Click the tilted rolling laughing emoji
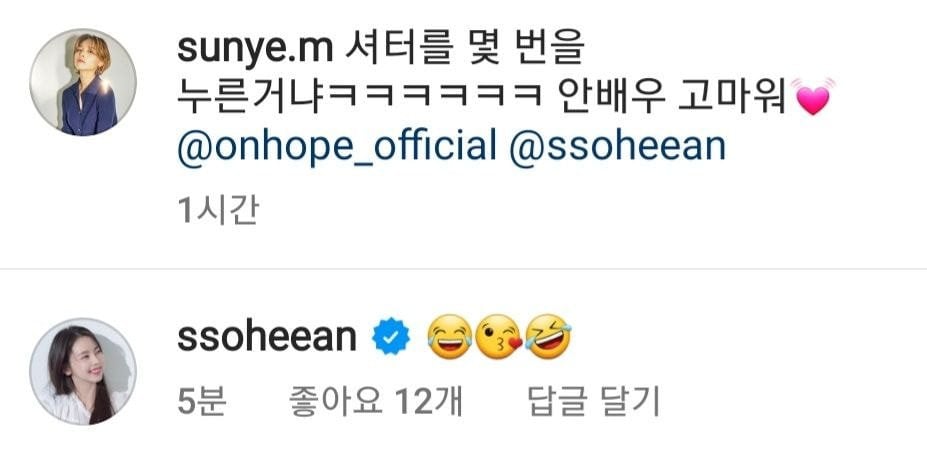Viewport: 927px width, 471px height. coord(547,337)
